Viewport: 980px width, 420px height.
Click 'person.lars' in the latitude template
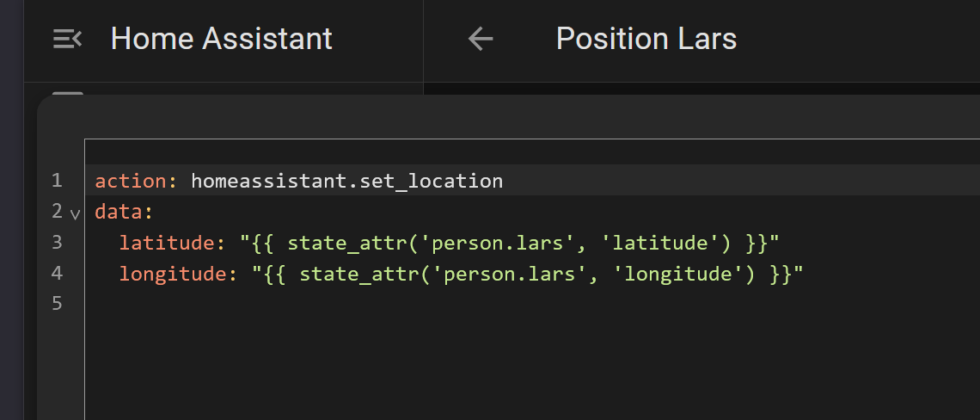coord(497,243)
